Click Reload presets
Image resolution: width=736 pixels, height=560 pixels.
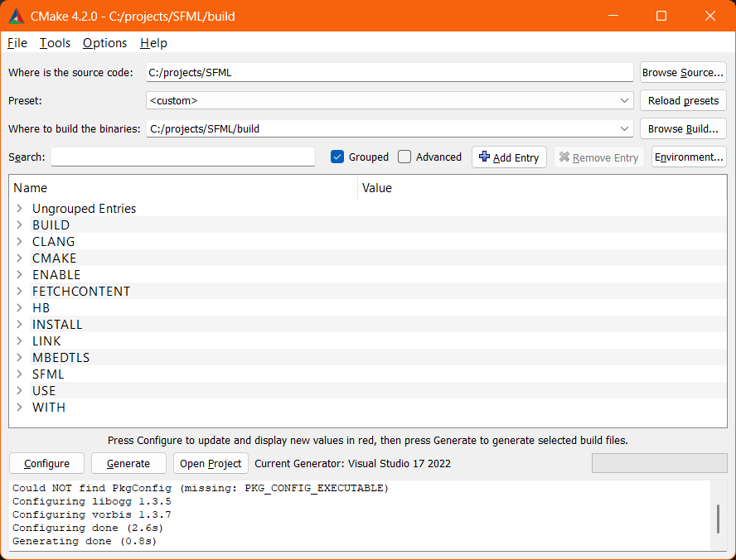pos(682,100)
